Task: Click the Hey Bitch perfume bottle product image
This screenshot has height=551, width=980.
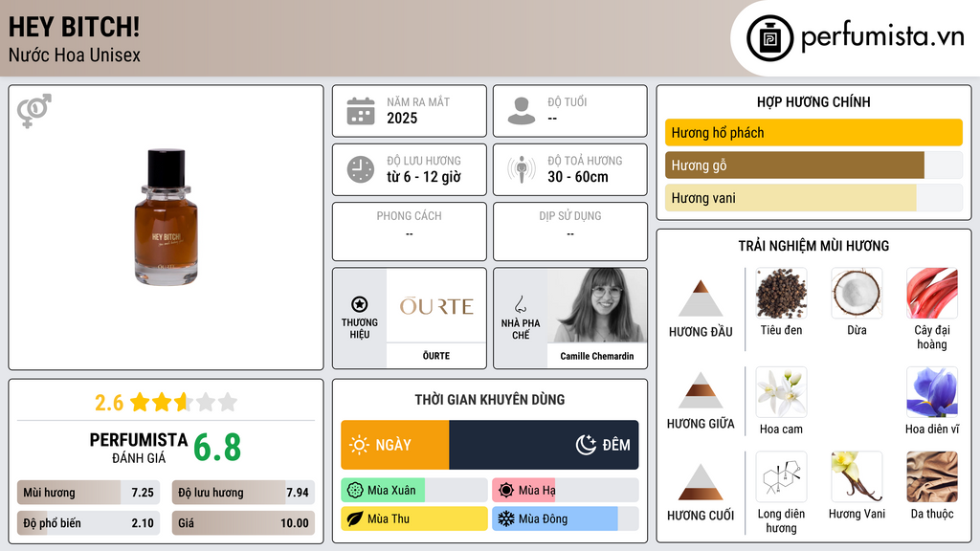Action: (167, 217)
